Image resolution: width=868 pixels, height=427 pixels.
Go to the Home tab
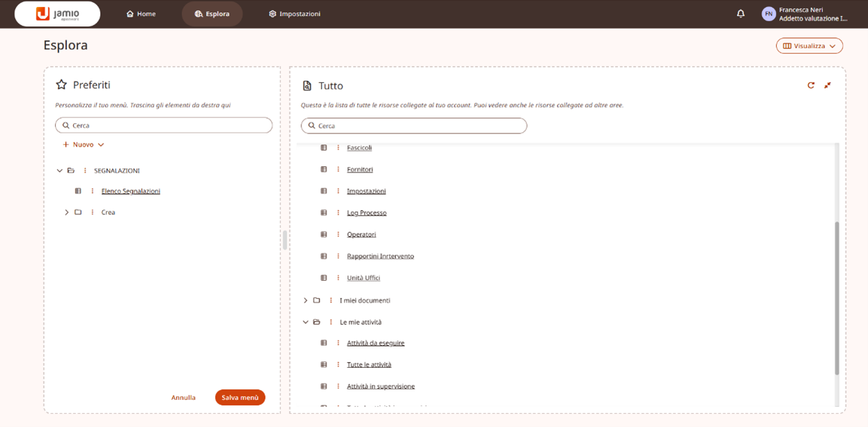(x=141, y=14)
